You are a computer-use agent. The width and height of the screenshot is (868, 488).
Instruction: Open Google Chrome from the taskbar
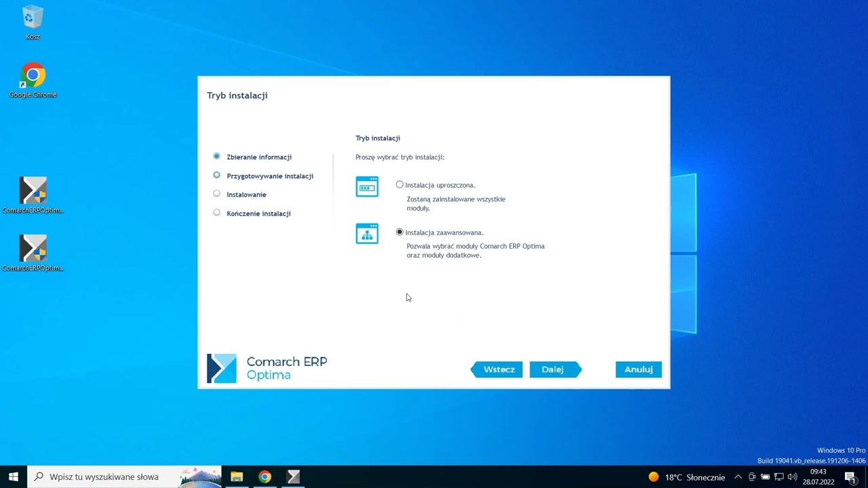tap(265, 476)
